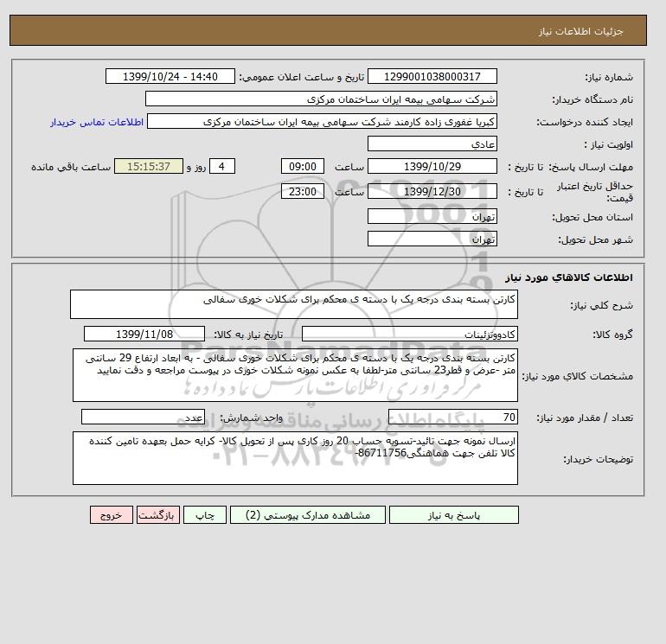Screen dimensions: 666x644
Task: Open مشاهده مدارک پیوستی (2) button
Action: pos(308,515)
